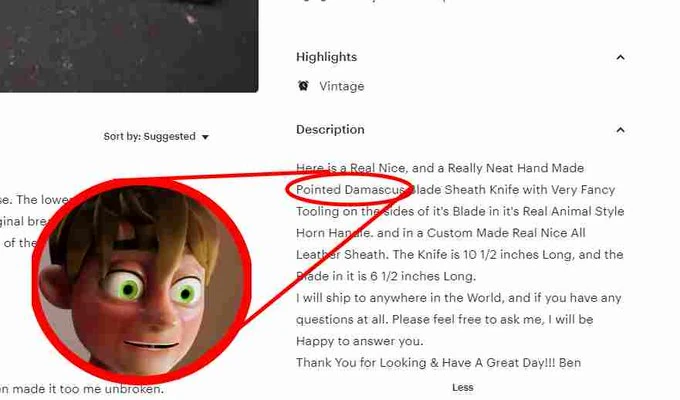Click the Less link under description
Screen dimensions: 680x400
click(x=463, y=387)
